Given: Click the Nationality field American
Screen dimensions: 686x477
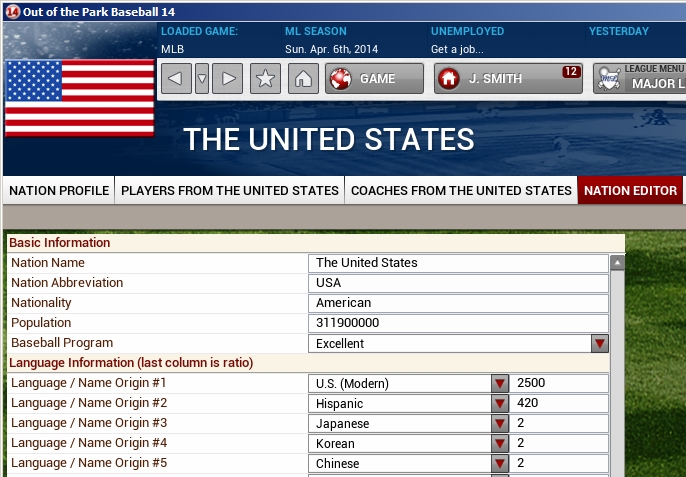Looking at the screenshot, I should pos(458,303).
